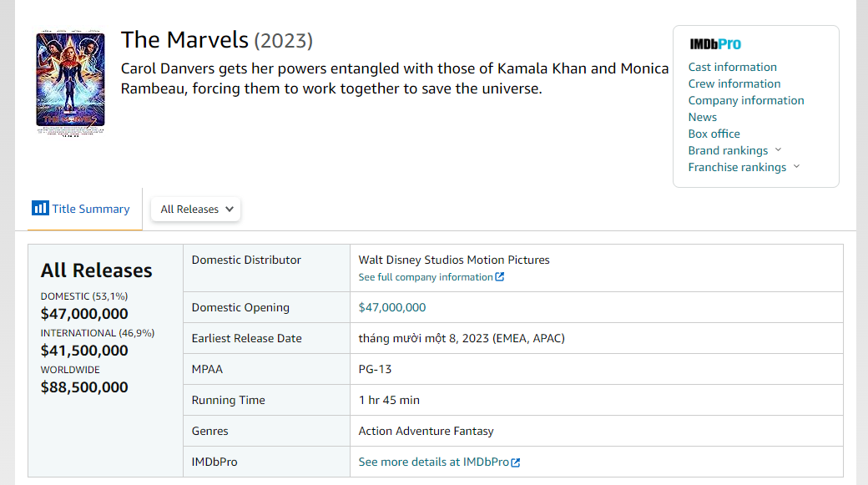This screenshot has width=868, height=485.
Task: Click See more details at IMDbPro
Action: [x=433, y=462]
